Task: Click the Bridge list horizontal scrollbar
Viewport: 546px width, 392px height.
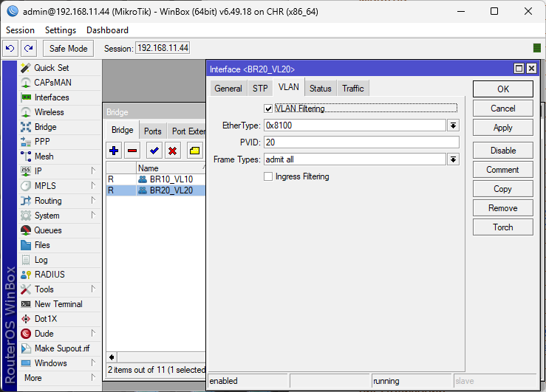Action: click(157, 357)
